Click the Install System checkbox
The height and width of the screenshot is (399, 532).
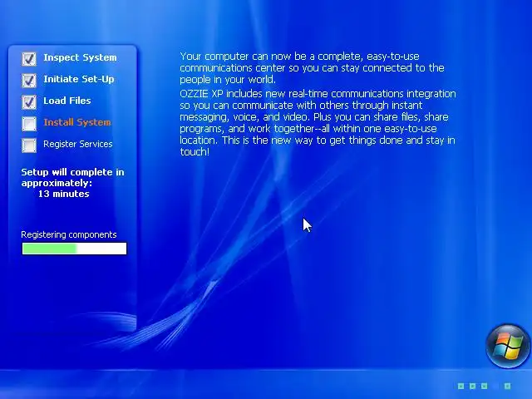[x=29, y=124]
